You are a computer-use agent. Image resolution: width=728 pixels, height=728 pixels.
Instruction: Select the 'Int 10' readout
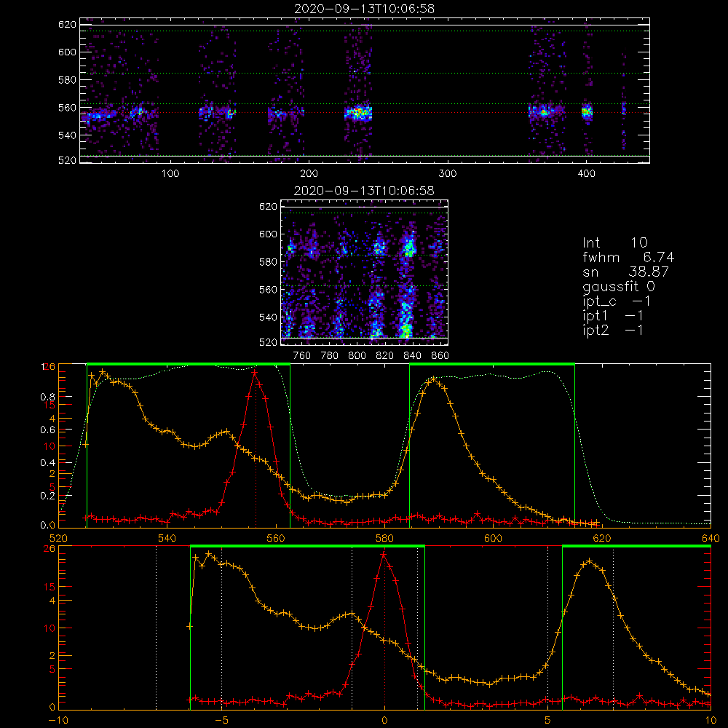coord(614,242)
